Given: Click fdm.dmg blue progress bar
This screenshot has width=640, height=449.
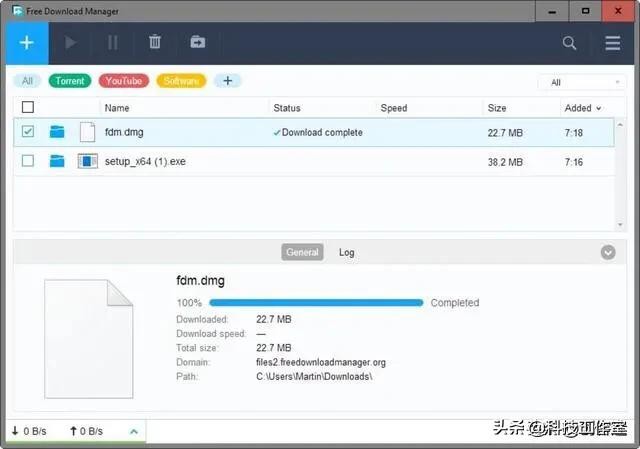Looking at the screenshot, I should coord(316,303).
